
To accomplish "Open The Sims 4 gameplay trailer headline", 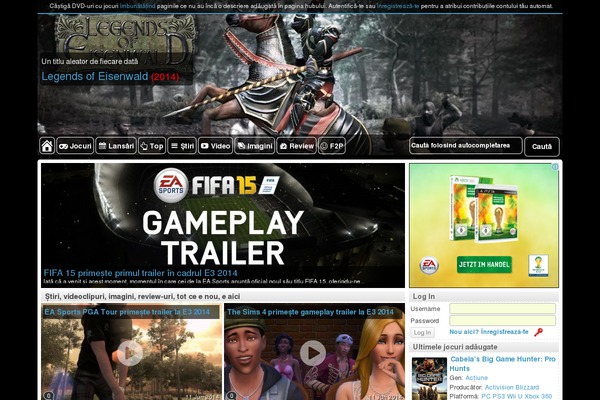I will click(310, 312).
